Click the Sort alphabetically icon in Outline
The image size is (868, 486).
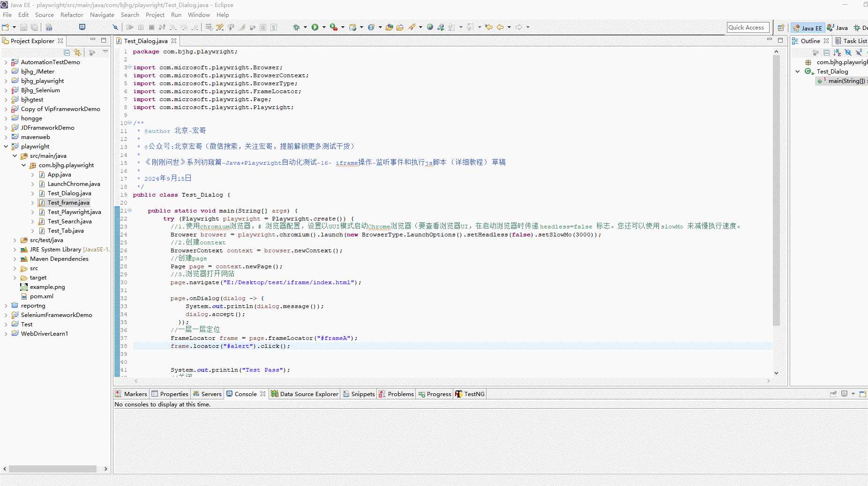pos(837,52)
